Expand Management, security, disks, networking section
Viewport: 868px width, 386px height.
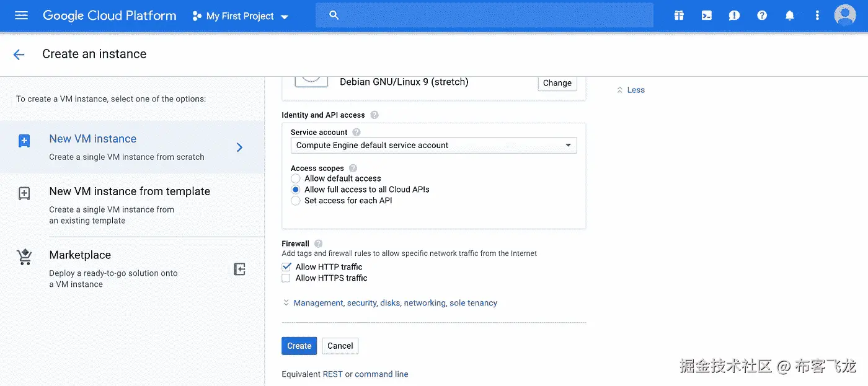[395, 303]
